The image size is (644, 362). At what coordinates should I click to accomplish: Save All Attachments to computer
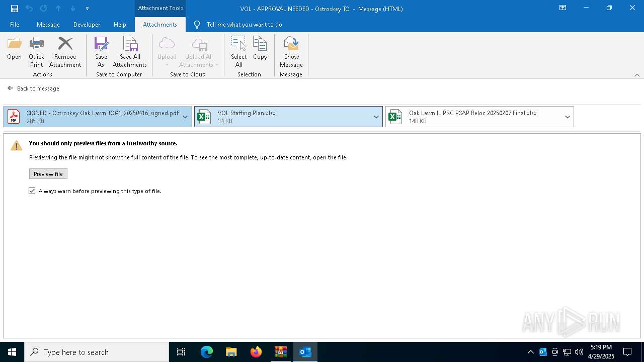click(x=130, y=52)
